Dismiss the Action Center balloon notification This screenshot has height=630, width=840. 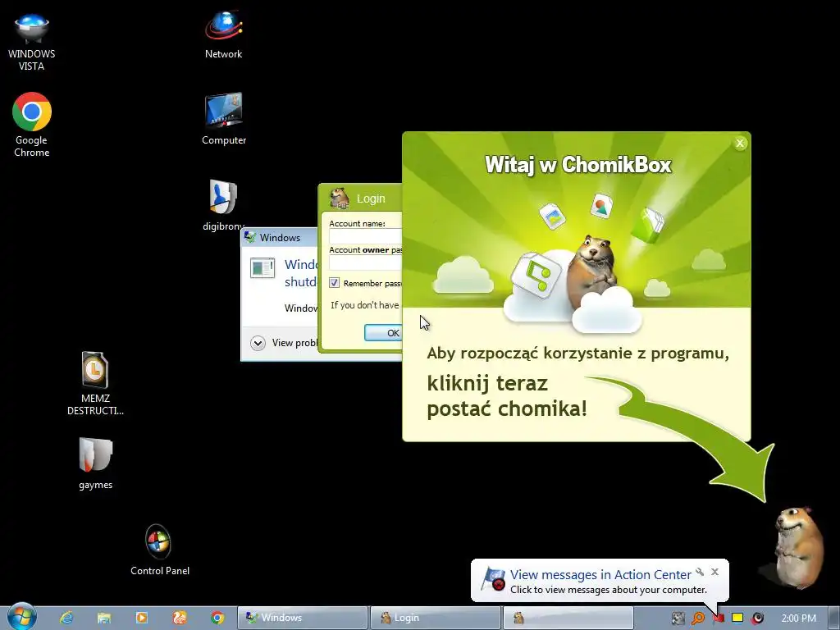tap(714, 572)
